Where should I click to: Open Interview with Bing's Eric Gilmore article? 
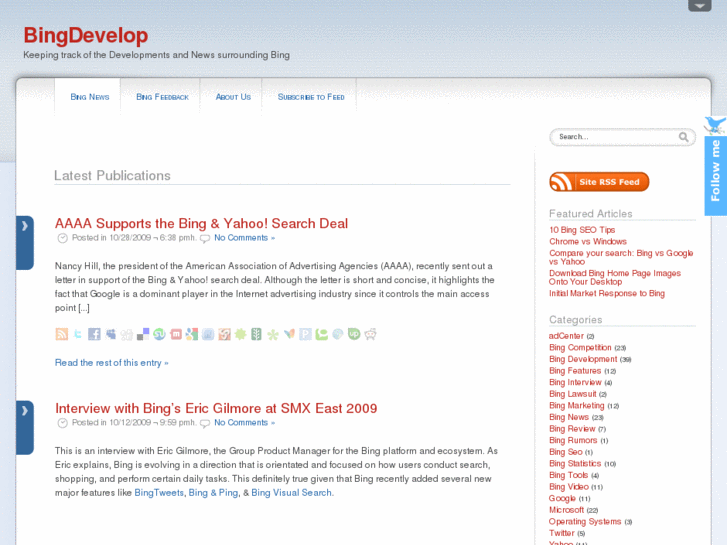pyautogui.click(x=216, y=408)
